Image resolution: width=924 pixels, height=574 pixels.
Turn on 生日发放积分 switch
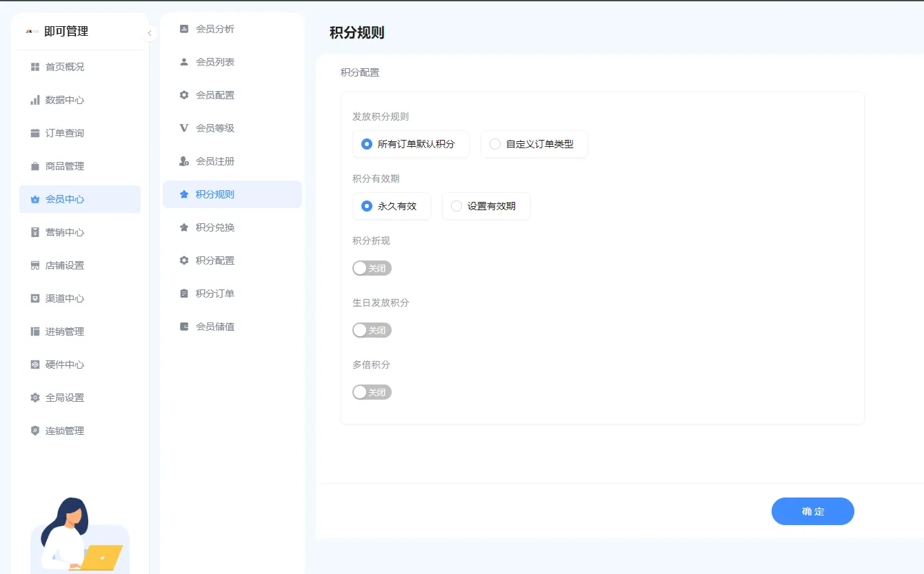(x=372, y=330)
